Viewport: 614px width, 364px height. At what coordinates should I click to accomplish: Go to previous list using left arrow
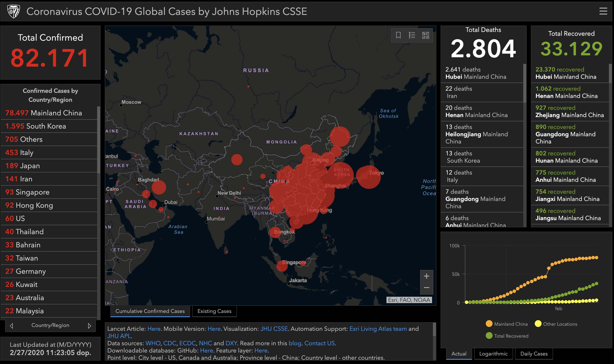12,326
